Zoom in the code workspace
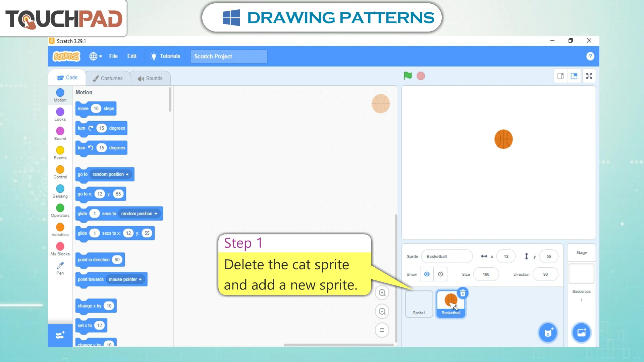 click(x=382, y=292)
